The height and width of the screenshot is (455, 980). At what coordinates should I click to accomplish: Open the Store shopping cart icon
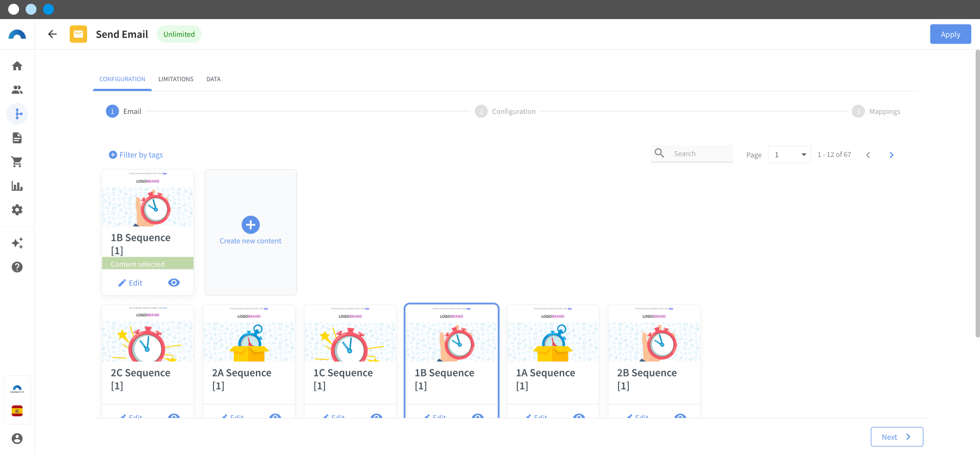pos(17,162)
